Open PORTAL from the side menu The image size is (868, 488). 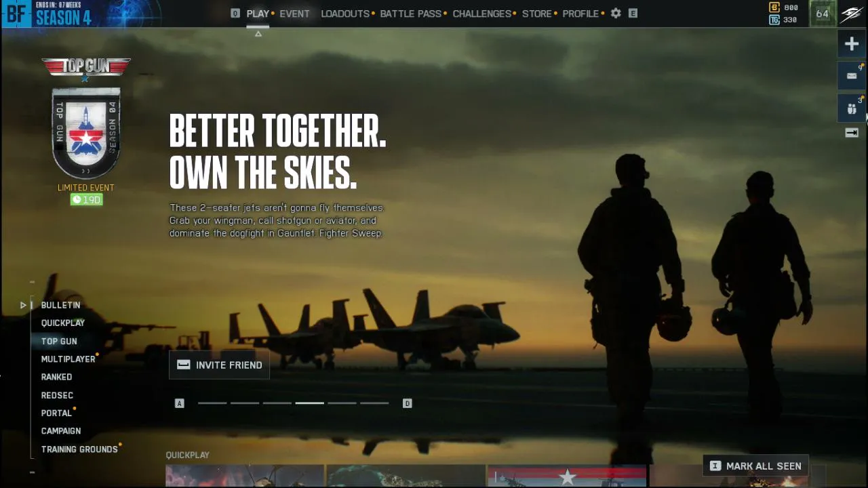56,413
